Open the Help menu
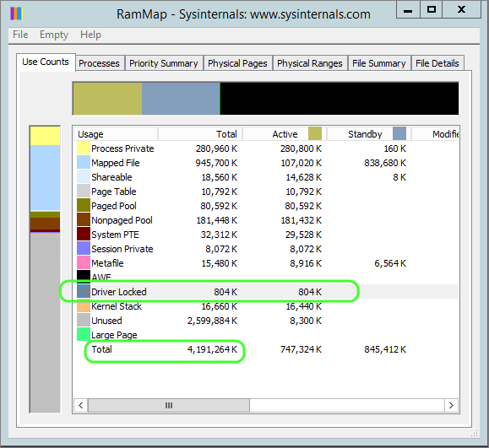The image size is (489, 448). pos(90,35)
